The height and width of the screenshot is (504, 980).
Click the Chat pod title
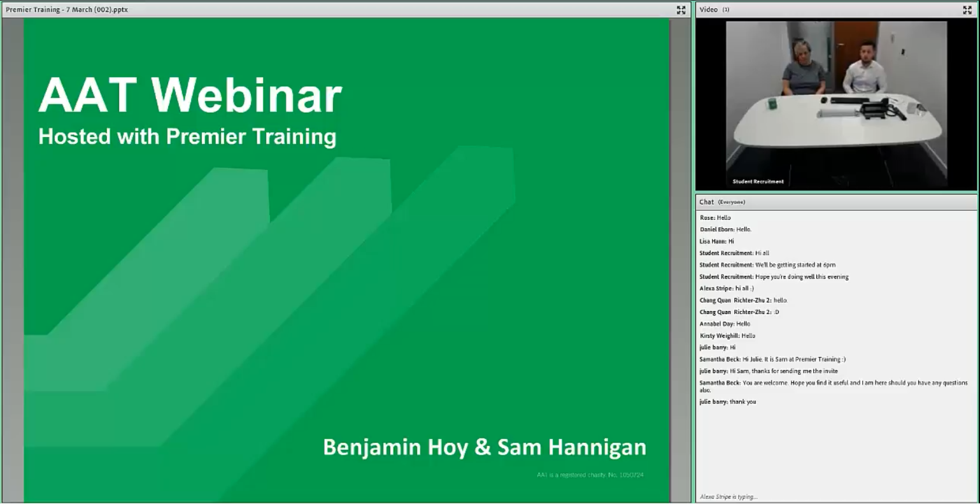click(706, 202)
